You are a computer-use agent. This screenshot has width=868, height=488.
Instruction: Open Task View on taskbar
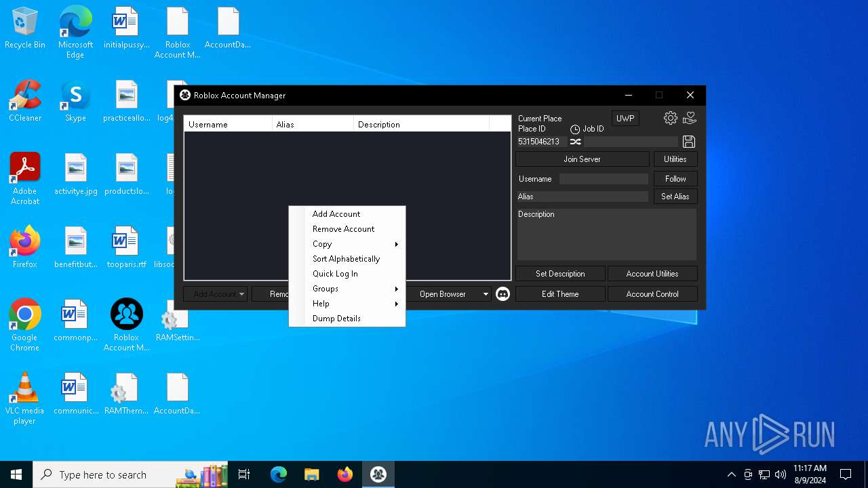pos(244,474)
